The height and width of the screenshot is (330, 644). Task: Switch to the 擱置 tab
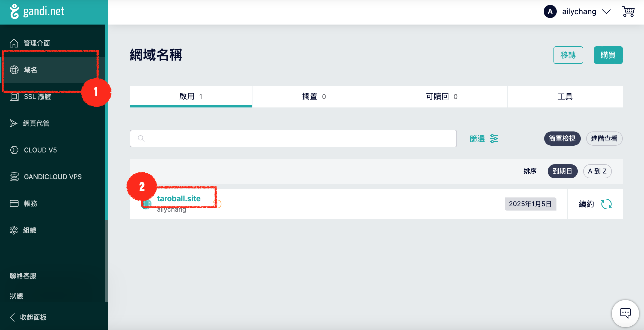tap(314, 97)
